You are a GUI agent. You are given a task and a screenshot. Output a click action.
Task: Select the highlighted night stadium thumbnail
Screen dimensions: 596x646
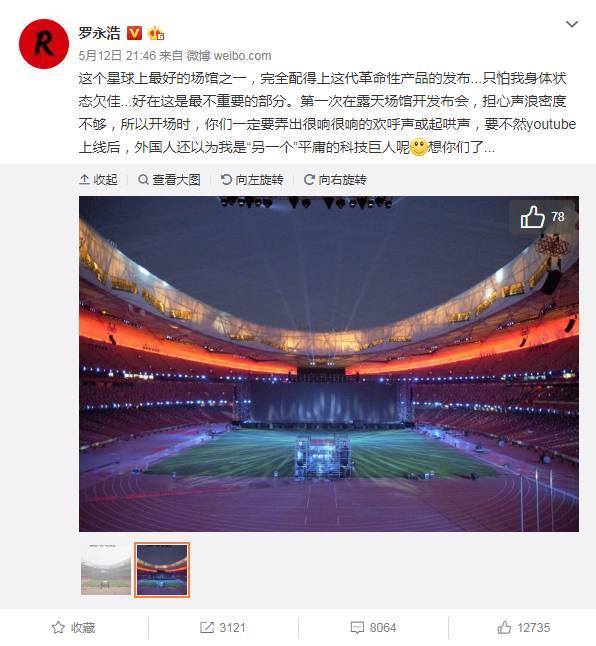pyautogui.click(x=162, y=569)
